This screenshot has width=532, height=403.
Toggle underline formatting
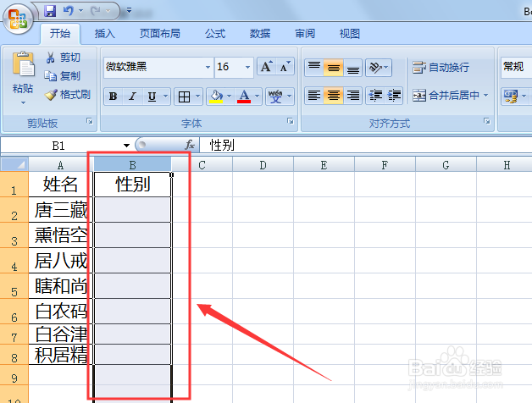152,97
